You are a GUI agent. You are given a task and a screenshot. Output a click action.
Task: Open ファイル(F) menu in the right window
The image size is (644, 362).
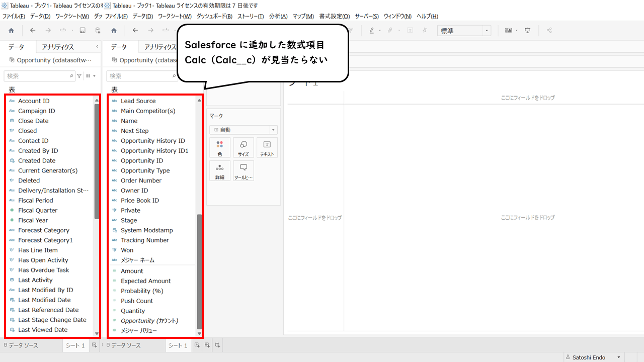(x=116, y=17)
